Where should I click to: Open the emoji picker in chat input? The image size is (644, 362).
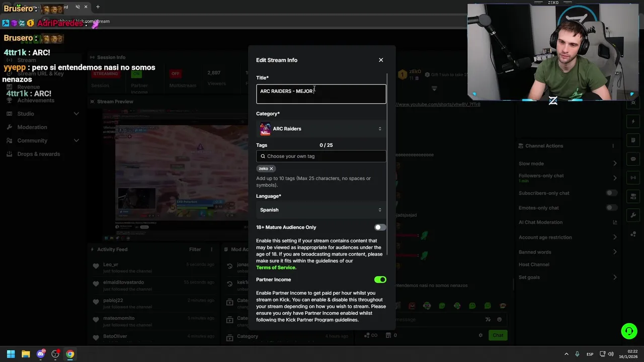[499, 319]
